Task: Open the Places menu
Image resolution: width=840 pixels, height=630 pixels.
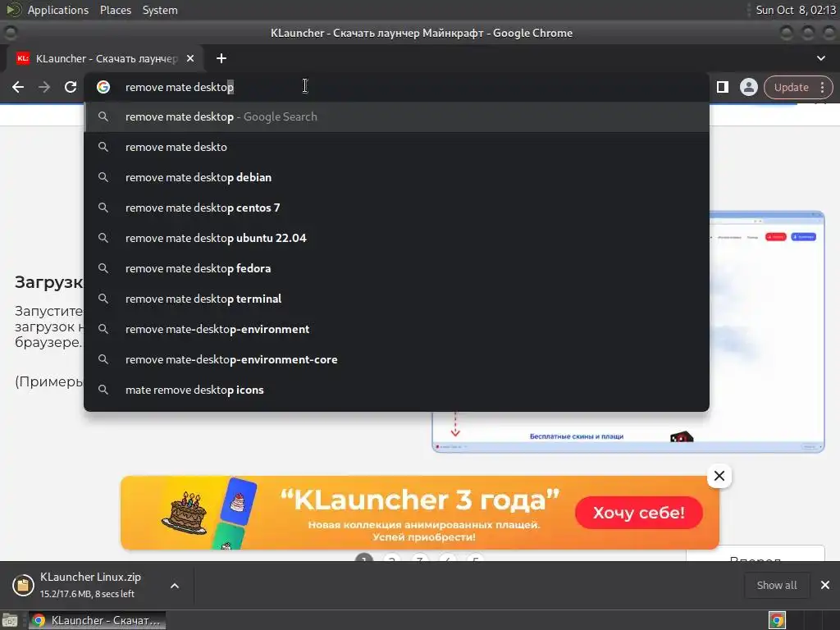Action: [115, 10]
